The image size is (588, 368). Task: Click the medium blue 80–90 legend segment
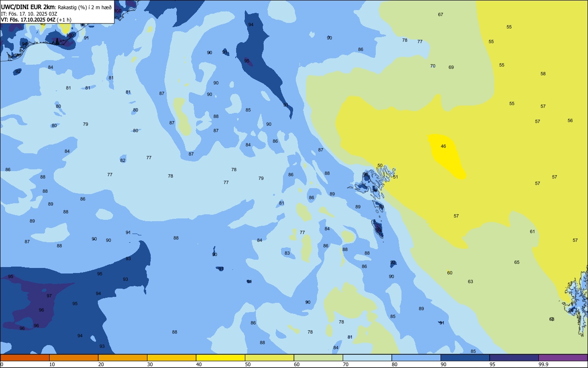(416, 357)
